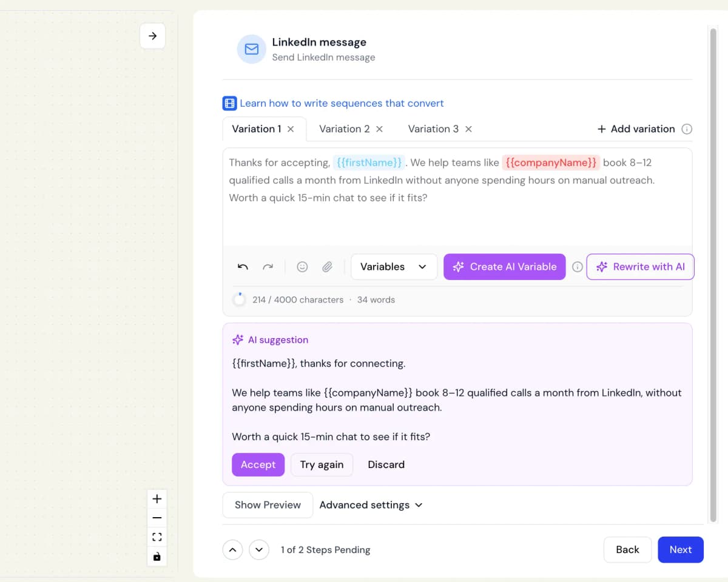Click the canvas zoom in plus icon
Viewport: 728px width, 582px height.
tap(157, 499)
